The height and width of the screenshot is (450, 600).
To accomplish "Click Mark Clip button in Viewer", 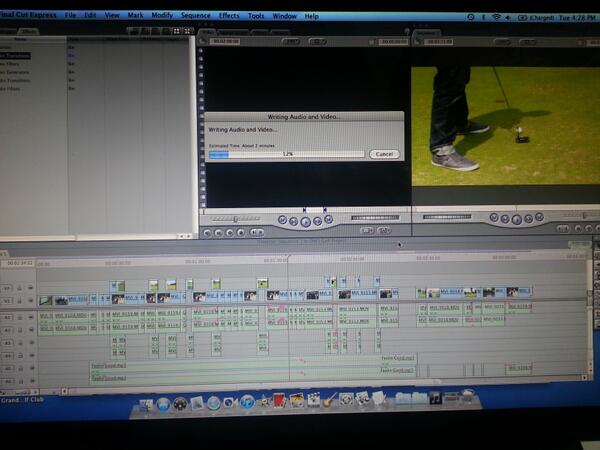I will click(x=218, y=232).
